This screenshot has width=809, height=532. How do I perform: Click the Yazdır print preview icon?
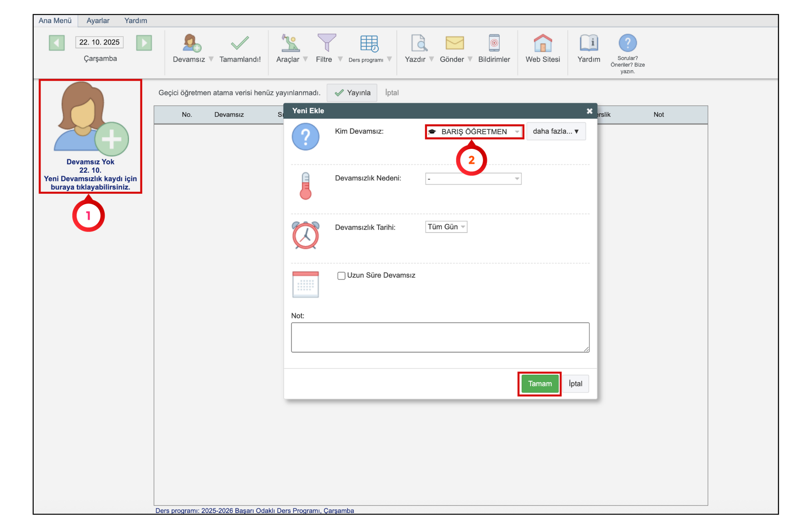click(x=418, y=43)
